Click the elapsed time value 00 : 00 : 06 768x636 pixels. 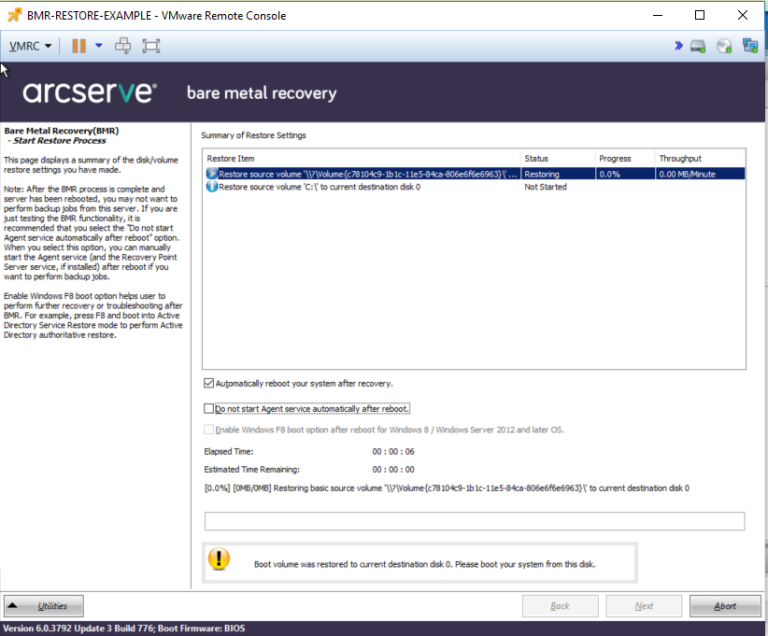393,451
